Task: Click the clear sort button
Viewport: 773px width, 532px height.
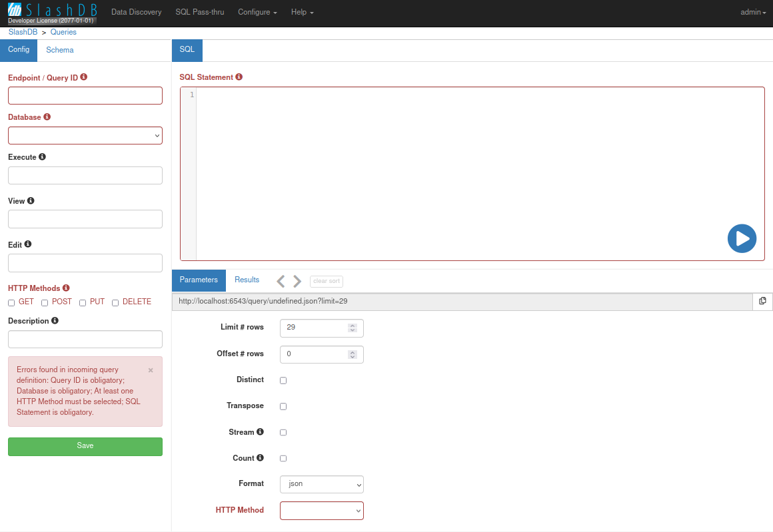Action: pos(327,281)
